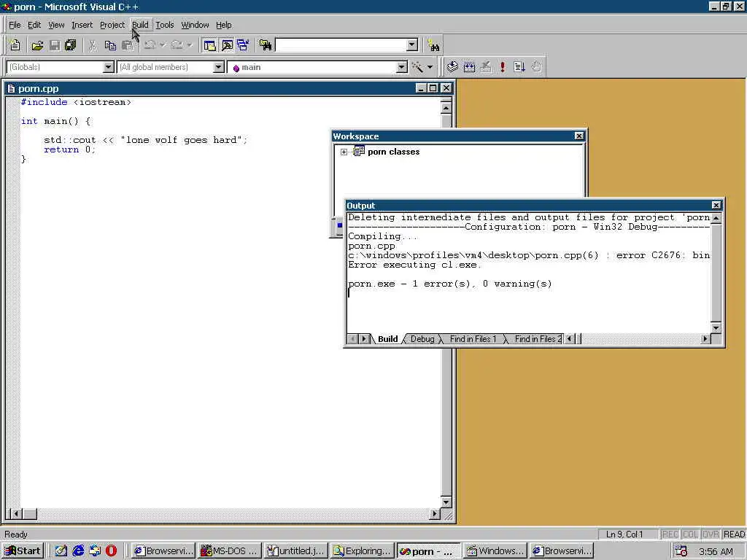Open the Find combo box dropdown arrow
Screen dimensions: 747x560
(x=412, y=45)
